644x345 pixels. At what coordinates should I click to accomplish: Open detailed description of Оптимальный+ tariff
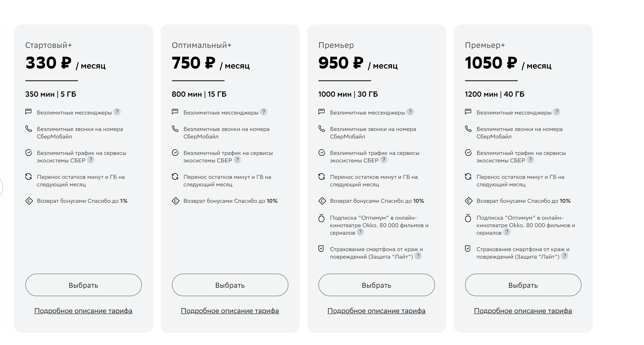[x=230, y=311]
